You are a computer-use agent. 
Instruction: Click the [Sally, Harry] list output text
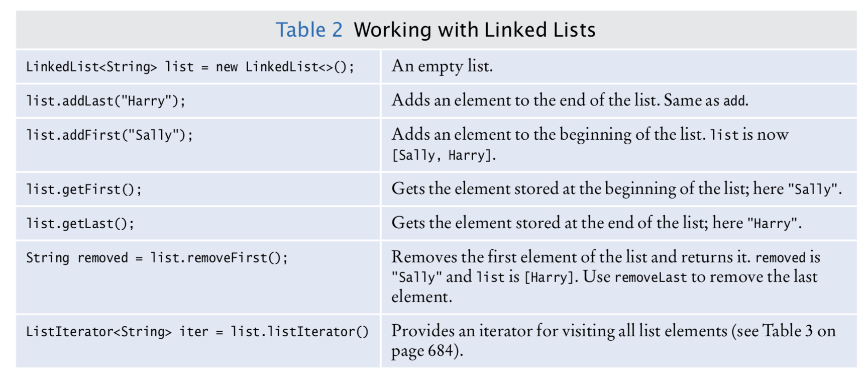coord(443,155)
